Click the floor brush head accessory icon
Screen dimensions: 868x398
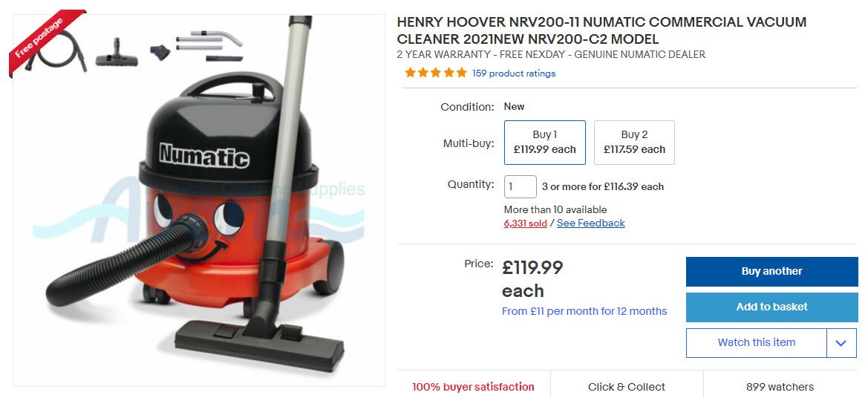117,53
